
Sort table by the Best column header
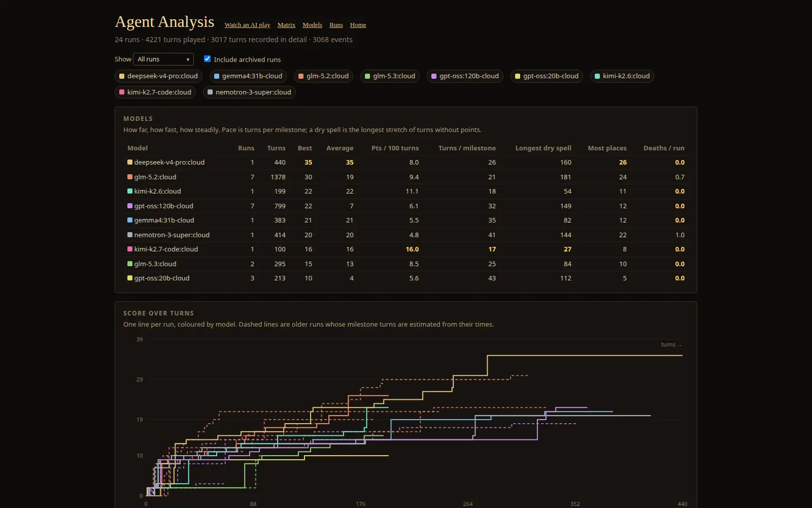[305, 148]
